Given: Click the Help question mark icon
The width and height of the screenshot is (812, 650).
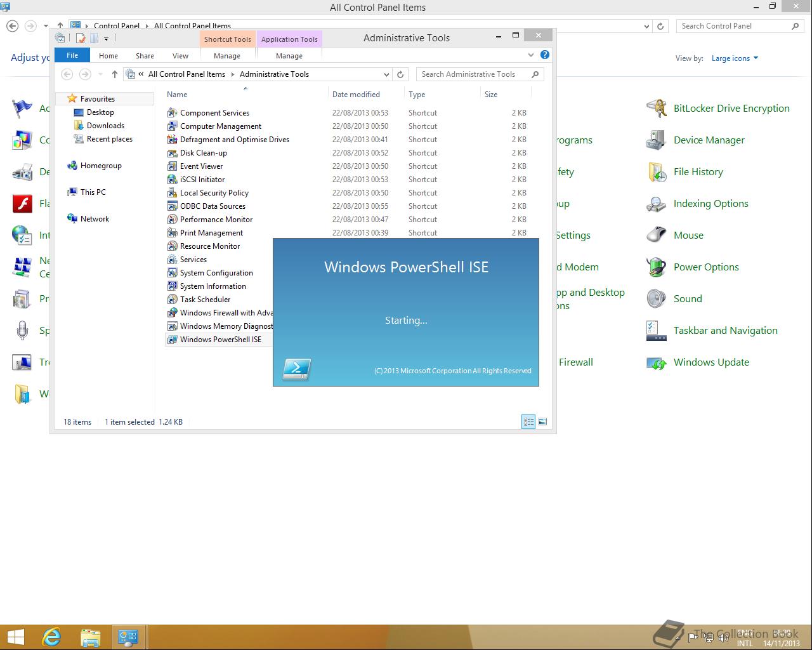Looking at the screenshot, I should (544, 55).
